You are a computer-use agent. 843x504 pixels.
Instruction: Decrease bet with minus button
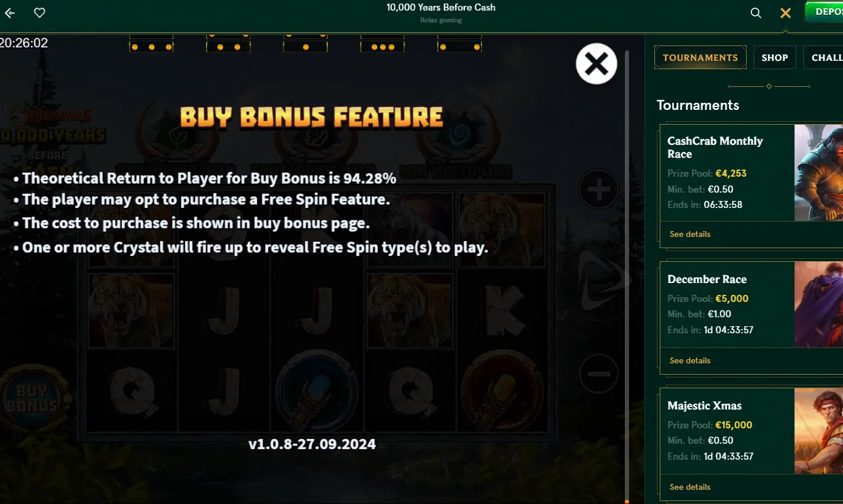coord(599,373)
